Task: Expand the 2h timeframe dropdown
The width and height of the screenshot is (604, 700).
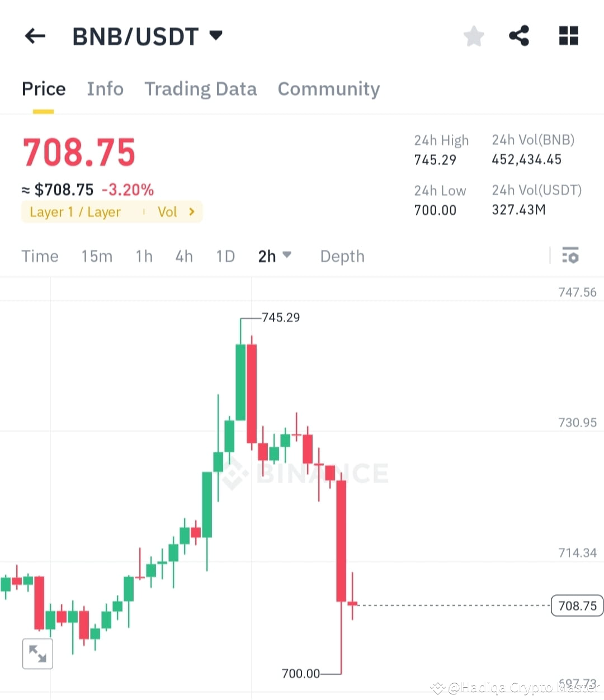Action: pos(275,256)
